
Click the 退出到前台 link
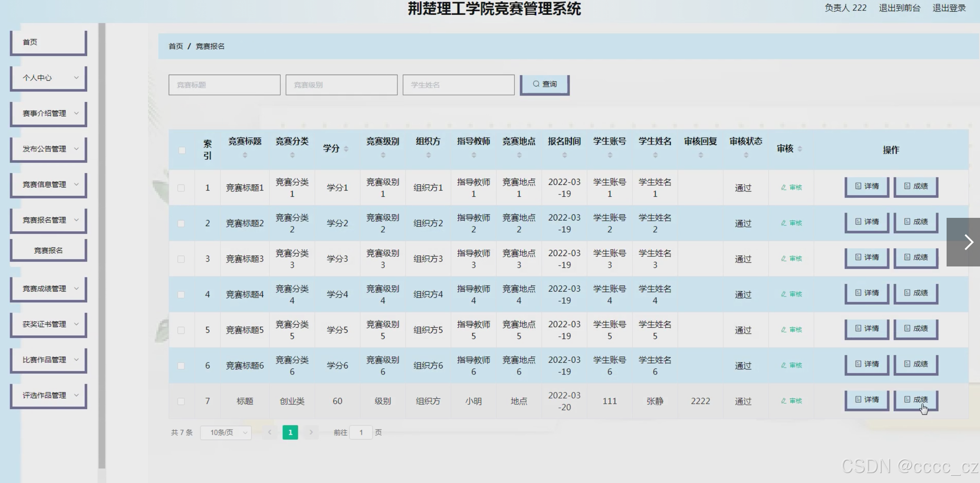coord(899,8)
